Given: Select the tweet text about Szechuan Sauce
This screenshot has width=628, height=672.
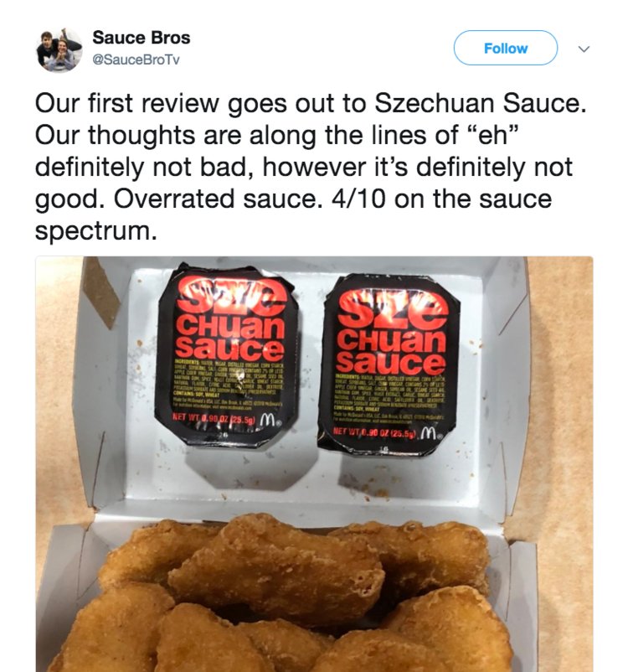Looking at the screenshot, I should (311, 167).
